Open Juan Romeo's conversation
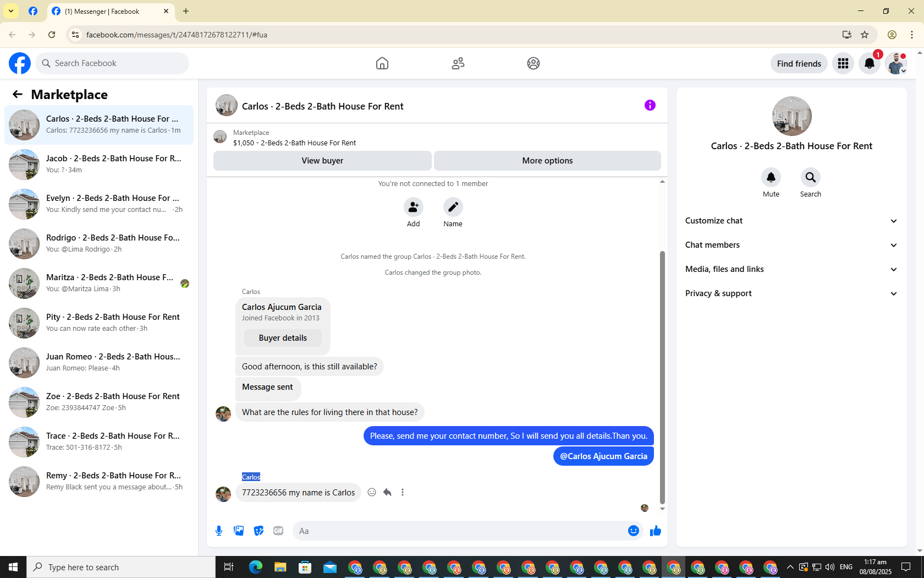The height and width of the screenshot is (578, 924). click(x=99, y=362)
